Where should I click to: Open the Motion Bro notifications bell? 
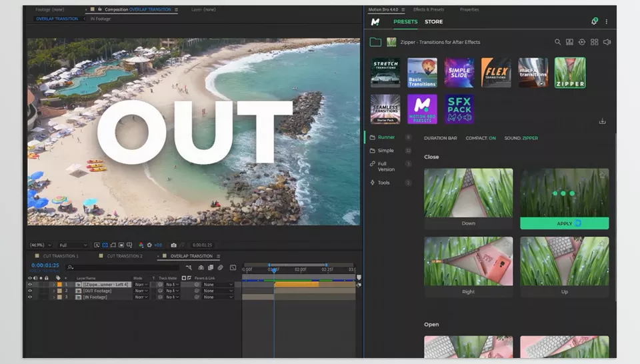pyautogui.click(x=594, y=21)
